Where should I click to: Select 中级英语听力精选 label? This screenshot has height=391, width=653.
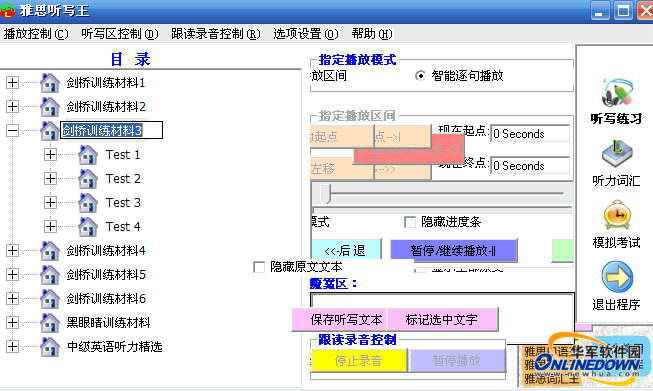115,346
